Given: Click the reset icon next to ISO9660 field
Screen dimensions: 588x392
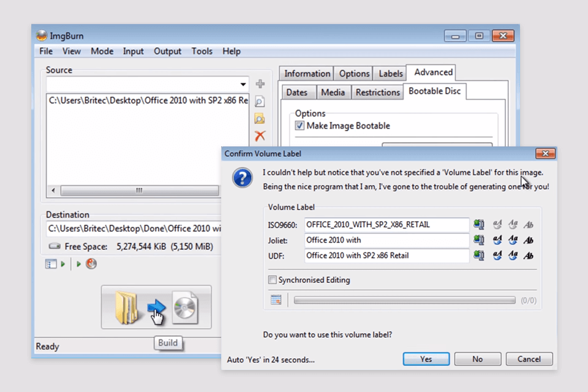Looking at the screenshot, I should pos(479,225).
